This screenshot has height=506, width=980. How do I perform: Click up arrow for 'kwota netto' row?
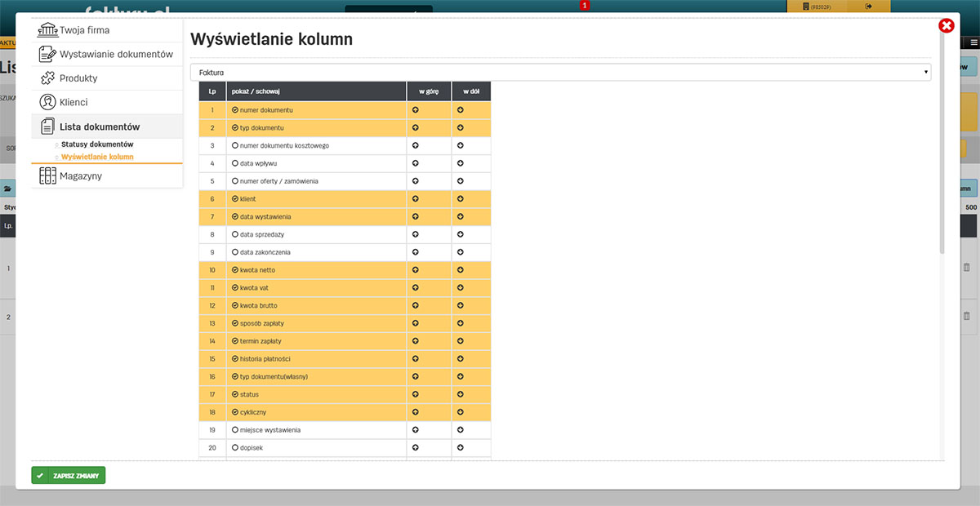415,270
